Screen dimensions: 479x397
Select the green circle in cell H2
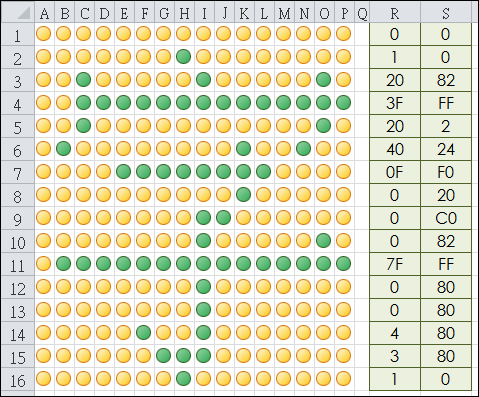click(183, 57)
